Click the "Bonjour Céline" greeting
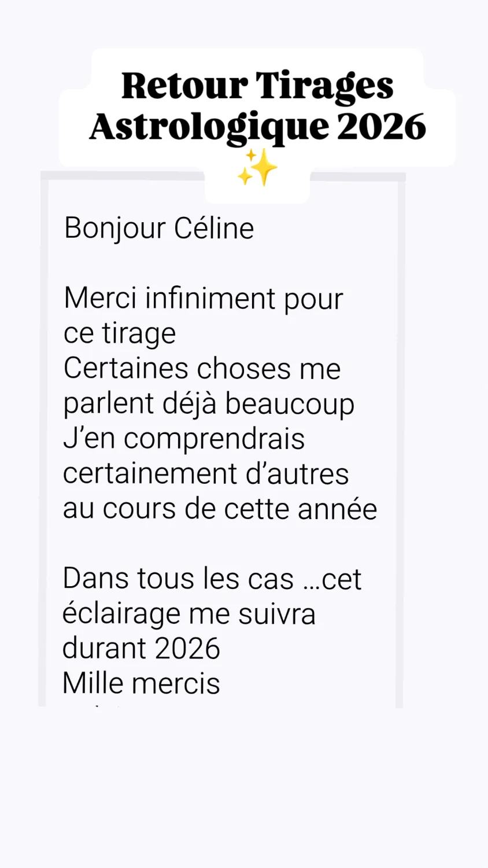 [159, 228]
